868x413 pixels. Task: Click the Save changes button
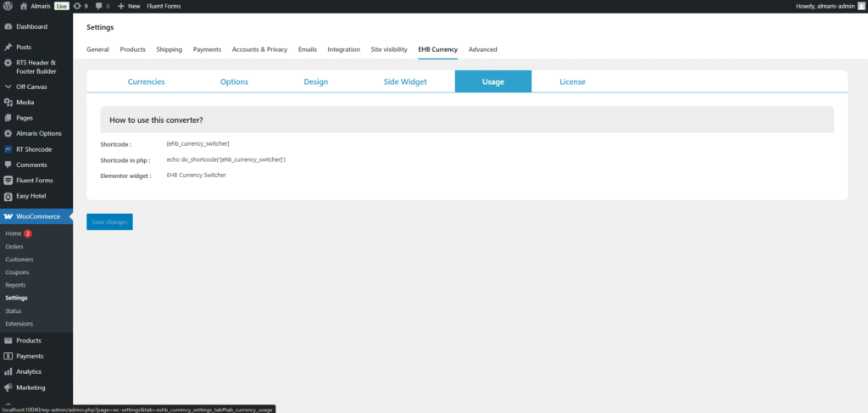(109, 221)
